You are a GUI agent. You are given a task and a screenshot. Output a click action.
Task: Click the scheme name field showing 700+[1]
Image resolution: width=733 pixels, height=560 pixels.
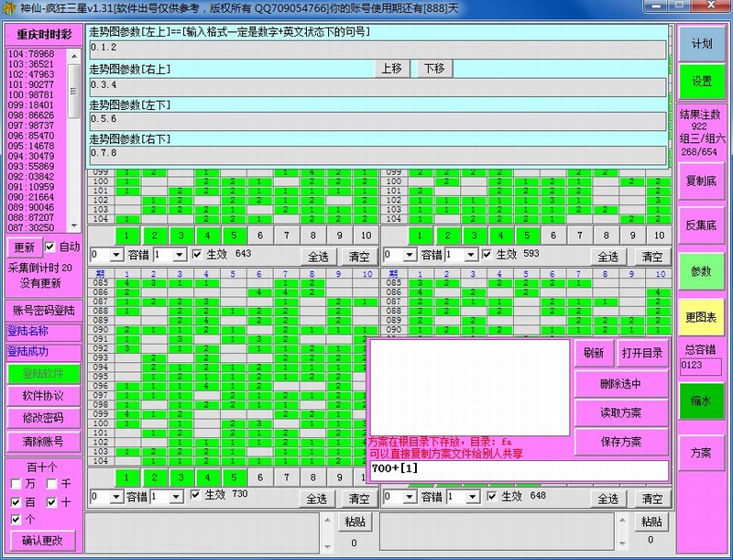coord(518,470)
